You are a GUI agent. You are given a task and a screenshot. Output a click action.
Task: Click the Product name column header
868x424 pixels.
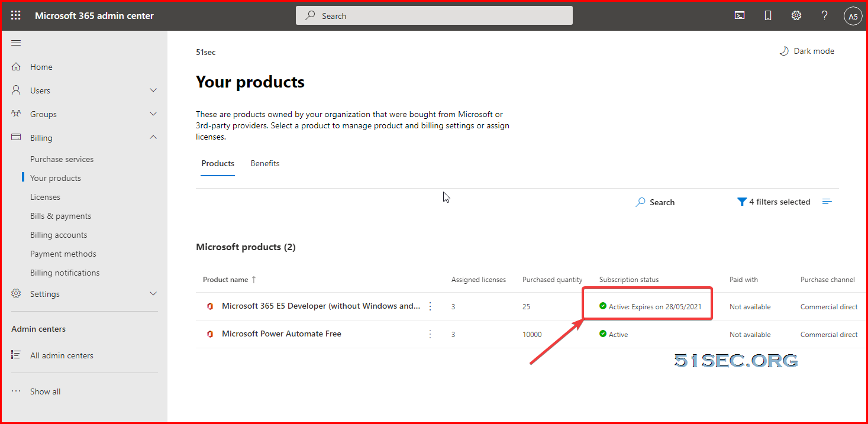click(225, 280)
